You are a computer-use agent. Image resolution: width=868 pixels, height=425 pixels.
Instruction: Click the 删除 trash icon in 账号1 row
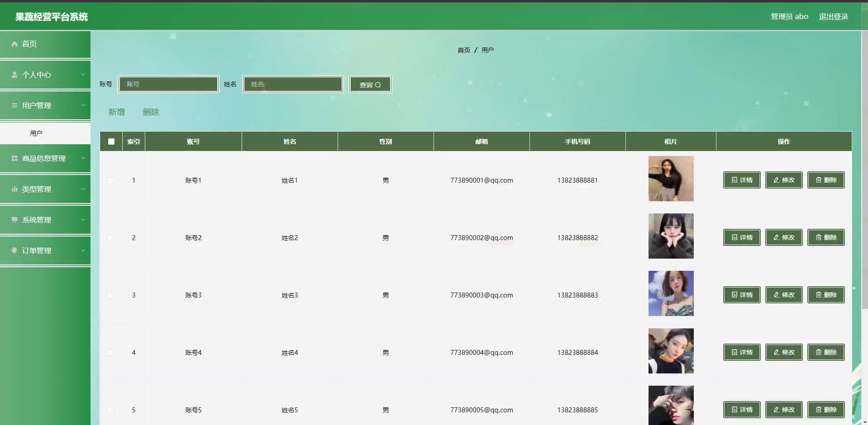(x=819, y=180)
